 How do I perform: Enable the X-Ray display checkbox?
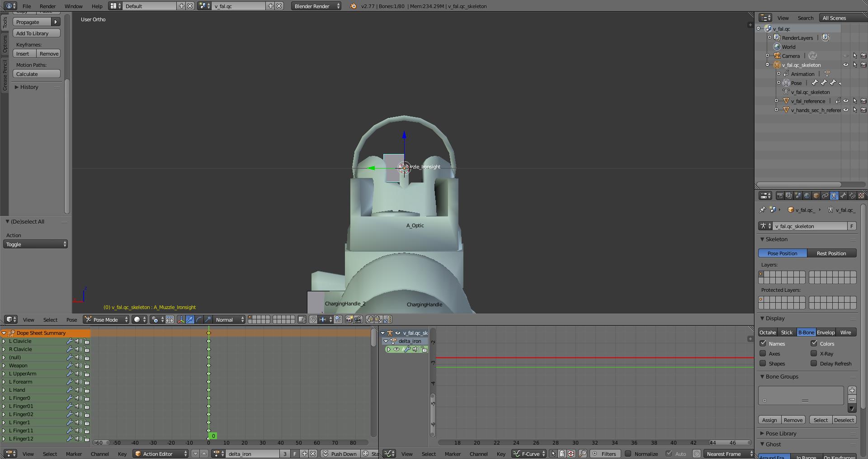[x=814, y=353]
